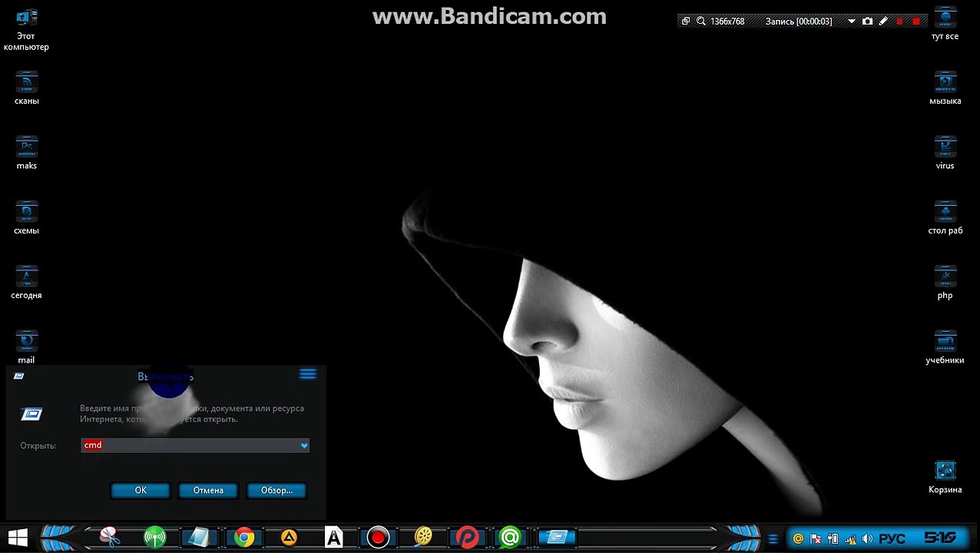Open the yellow wheel app on taskbar

422,538
